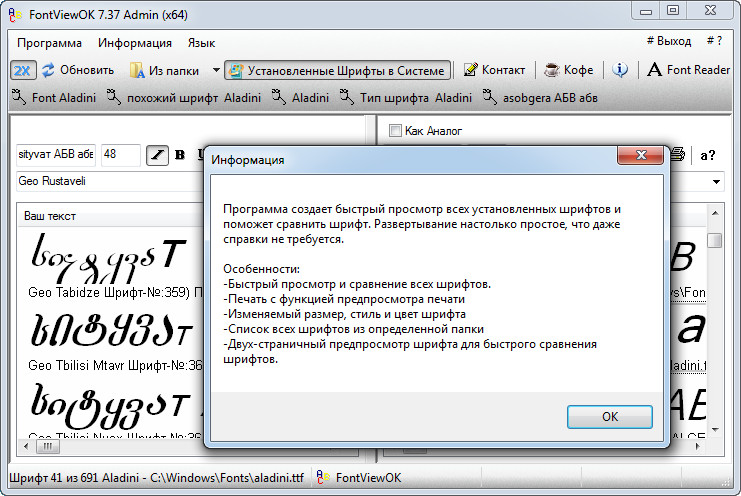
Task: Search Тип шрифта Aladini
Action: (406, 97)
